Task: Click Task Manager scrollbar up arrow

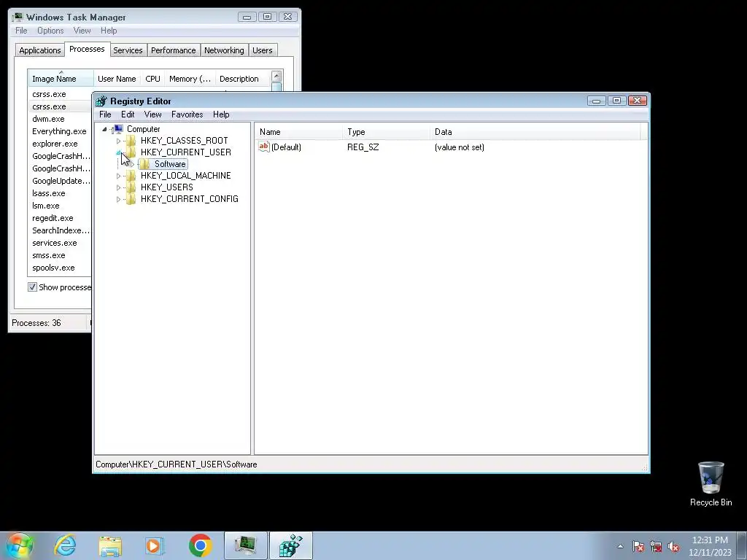Action: (x=276, y=76)
